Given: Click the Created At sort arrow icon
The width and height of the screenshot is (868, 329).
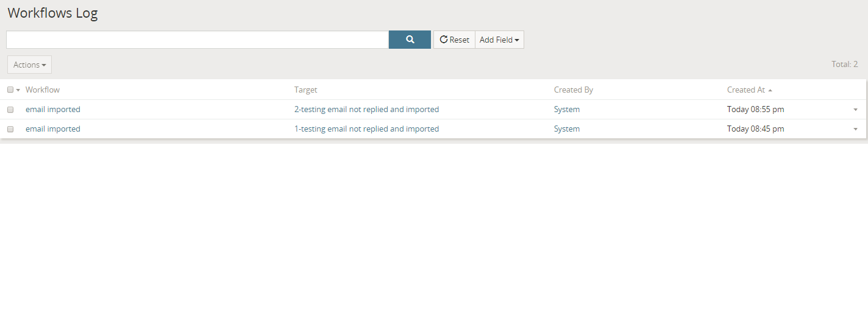Looking at the screenshot, I should point(770,90).
